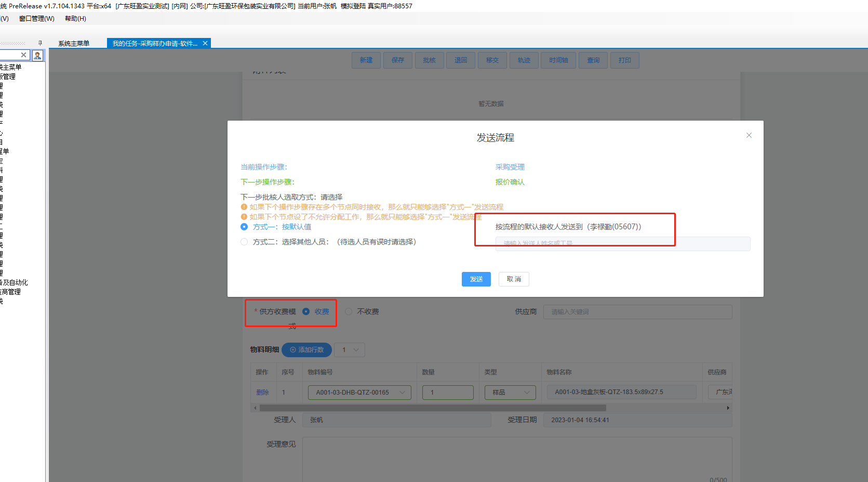Close the 我的任务-采购样办申请 tab
Image resolution: width=868 pixels, height=482 pixels.
coord(205,43)
